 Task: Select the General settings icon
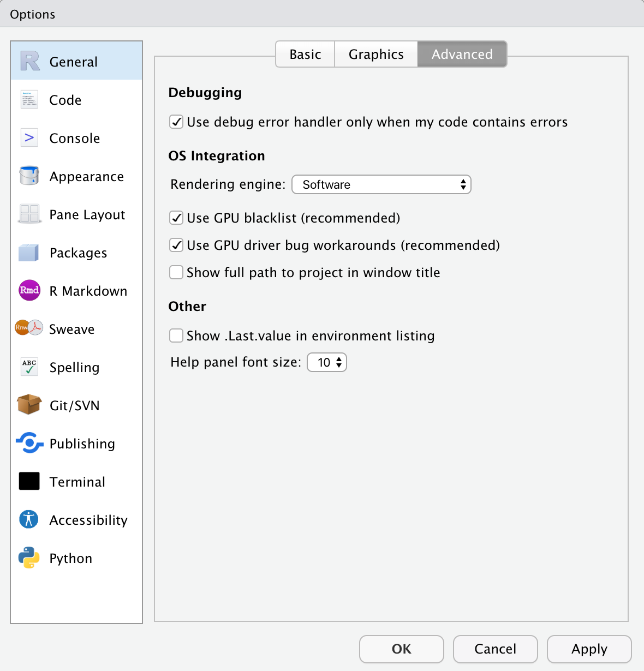[28, 60]
